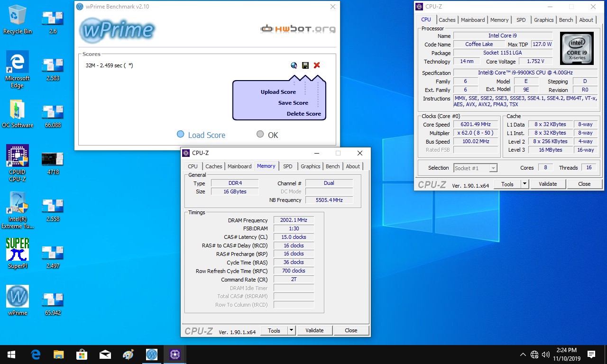Image resolution: width=607 pixels, height=364 pixels.
Task: Open File Explorer from the taskbar
Action: point(59,355)
